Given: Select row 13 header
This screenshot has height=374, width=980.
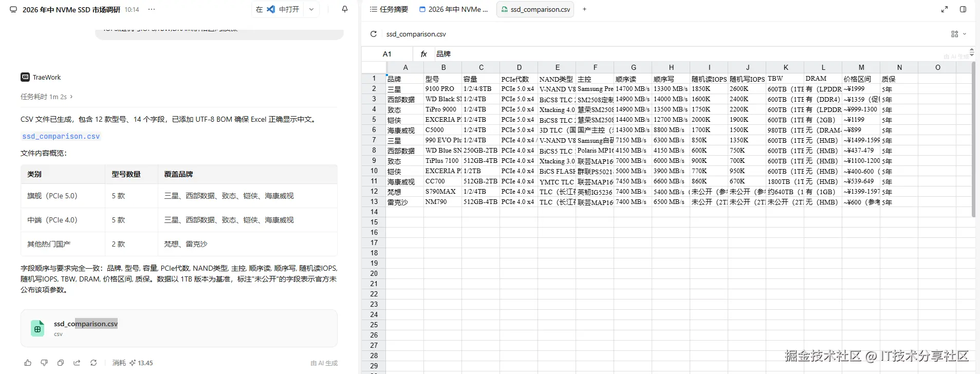Looking at the screenshot, I should [x=374, y=202].
